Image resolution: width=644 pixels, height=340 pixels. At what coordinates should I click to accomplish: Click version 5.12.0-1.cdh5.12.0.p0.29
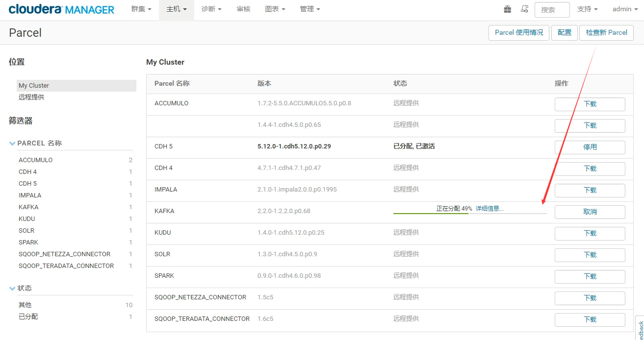click(x=294, y=146)
